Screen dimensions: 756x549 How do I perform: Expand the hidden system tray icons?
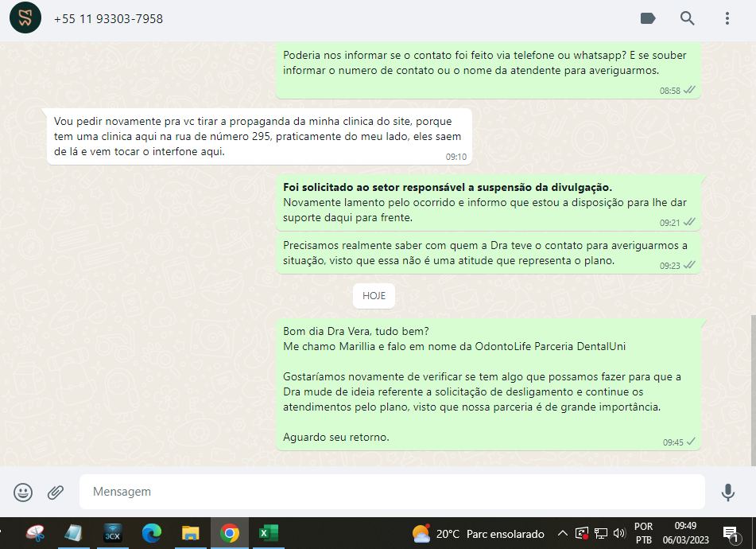[562, 534]
